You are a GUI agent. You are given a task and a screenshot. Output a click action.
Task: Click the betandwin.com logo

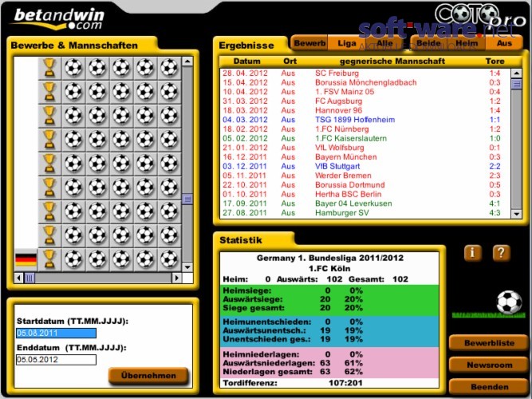[x=58, y=18]
